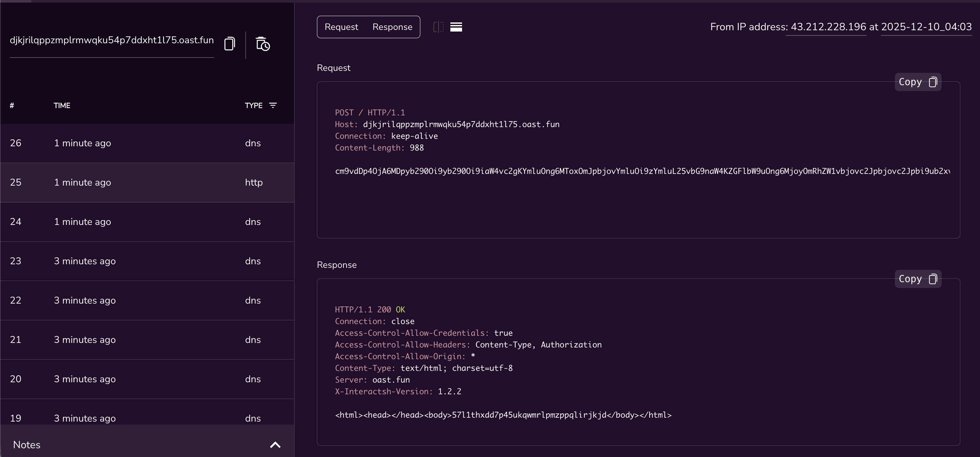
Task: Switch to side-by-side layout view icon
Action: (438, 27)
